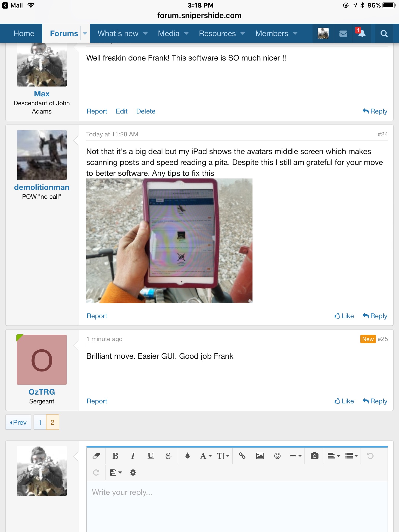
Task: Go to page 1 of thread
Action: tap(40, 422)
